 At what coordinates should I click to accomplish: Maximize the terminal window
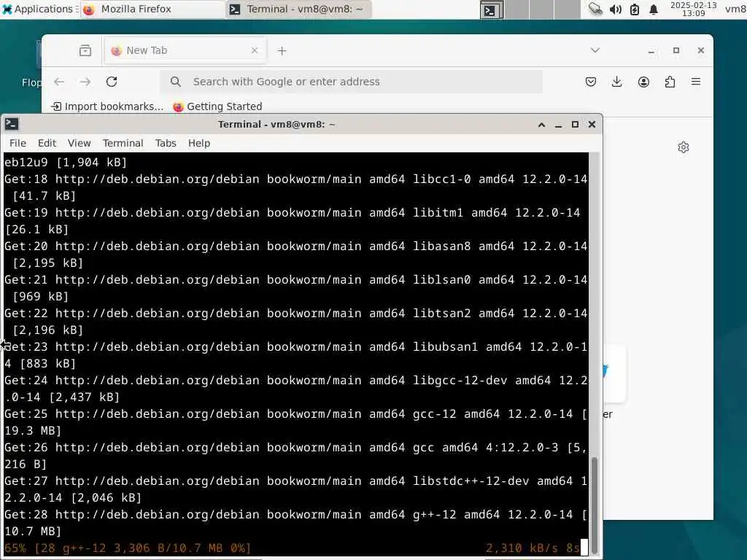(575, 124)
